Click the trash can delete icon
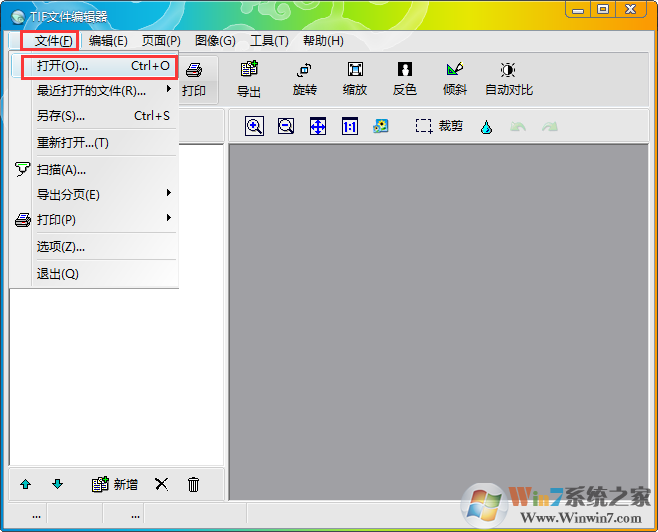Screen dimensions: 658x532 click(193, 484)
